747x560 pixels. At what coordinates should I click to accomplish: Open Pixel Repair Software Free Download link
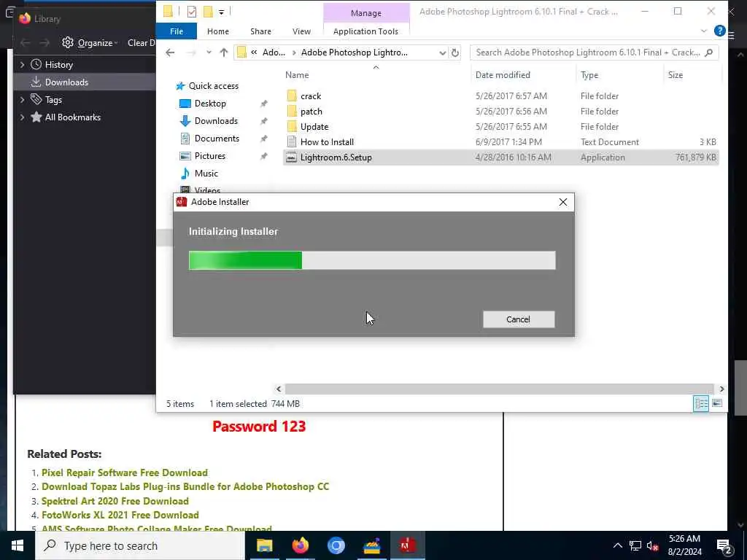[124, 472]
